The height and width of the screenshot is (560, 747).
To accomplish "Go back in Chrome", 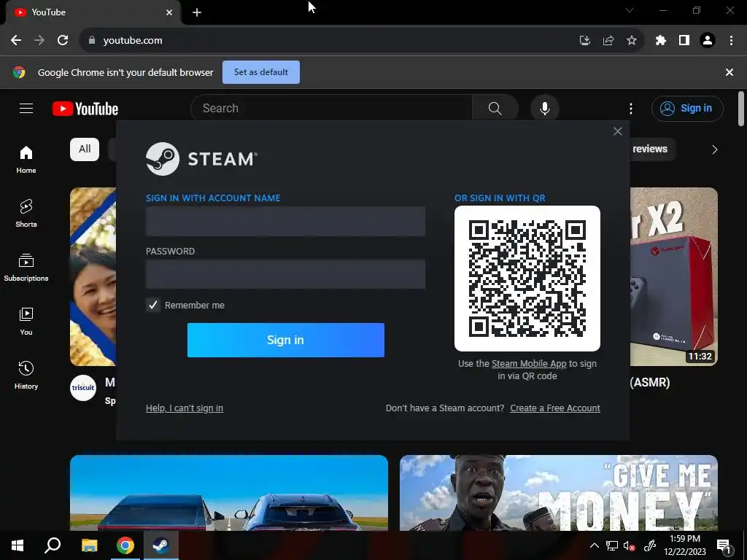I will [16, 41].
